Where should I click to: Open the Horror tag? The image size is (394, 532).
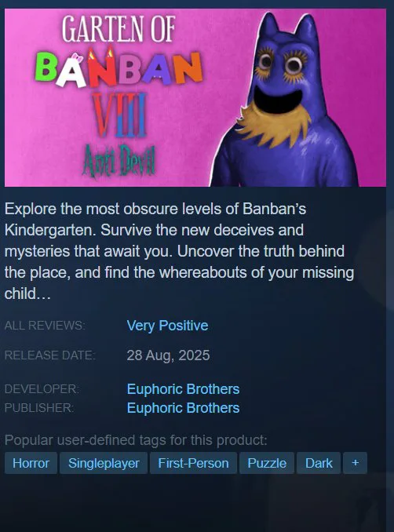(x=31, y=463)
